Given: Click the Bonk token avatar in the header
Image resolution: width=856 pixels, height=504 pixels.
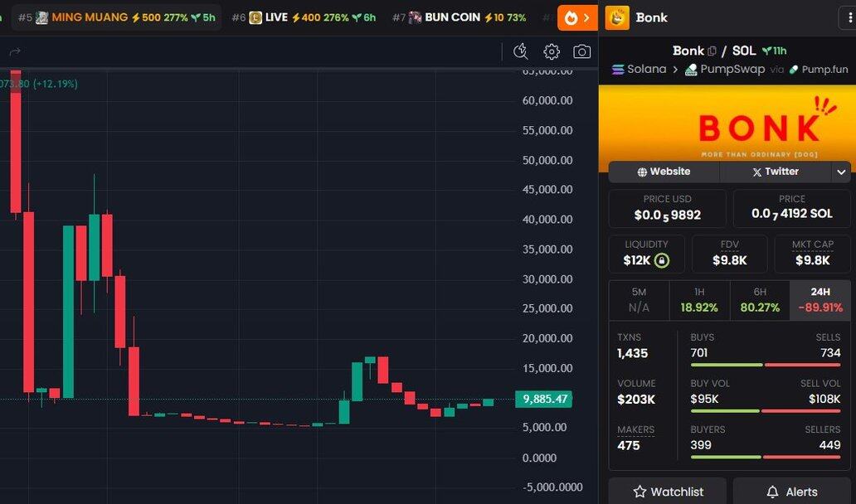Looking at the screenshot, I should click(617, 17).
